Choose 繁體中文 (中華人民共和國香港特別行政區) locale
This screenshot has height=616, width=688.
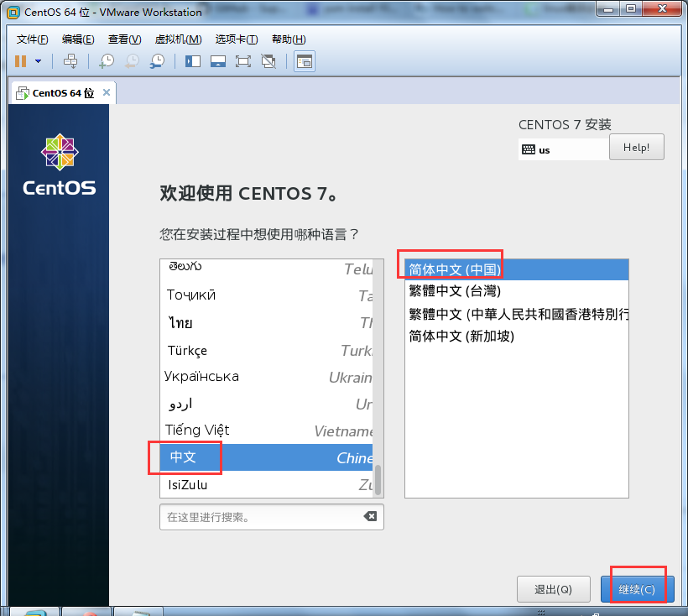(517, 314)
